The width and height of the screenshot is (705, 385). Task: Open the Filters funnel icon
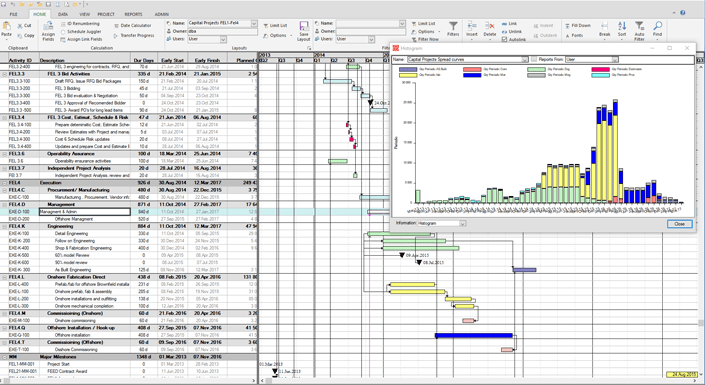[x=453, y=26]
